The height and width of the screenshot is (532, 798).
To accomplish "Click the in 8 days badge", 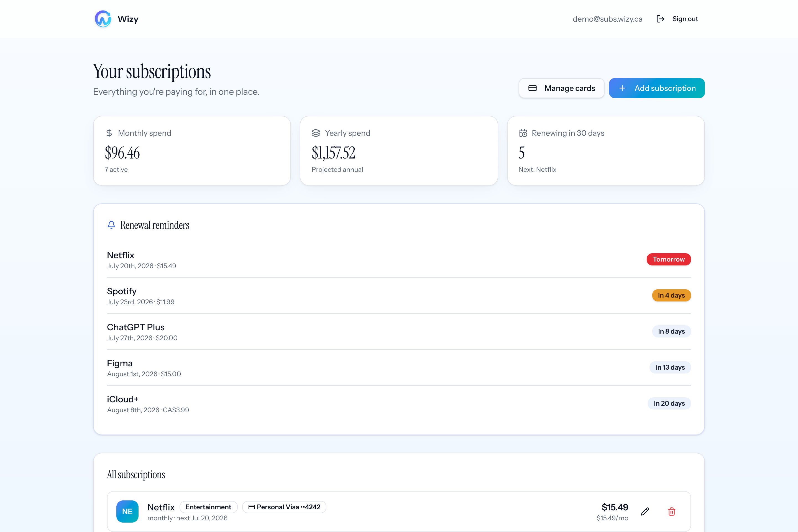I will 671,331.
